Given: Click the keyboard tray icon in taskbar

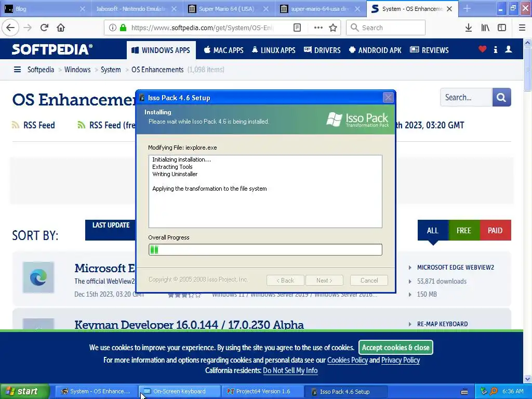Looking at the screenshot, I should 464,392.
